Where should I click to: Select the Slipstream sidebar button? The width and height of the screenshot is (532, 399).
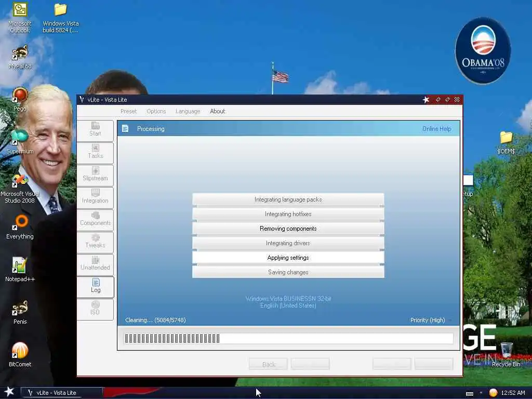pos(96,176)
